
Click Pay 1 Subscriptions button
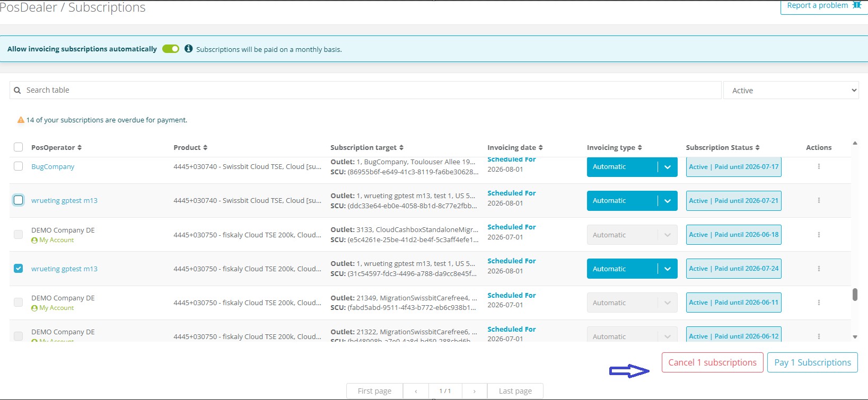(x=812, y=362)
